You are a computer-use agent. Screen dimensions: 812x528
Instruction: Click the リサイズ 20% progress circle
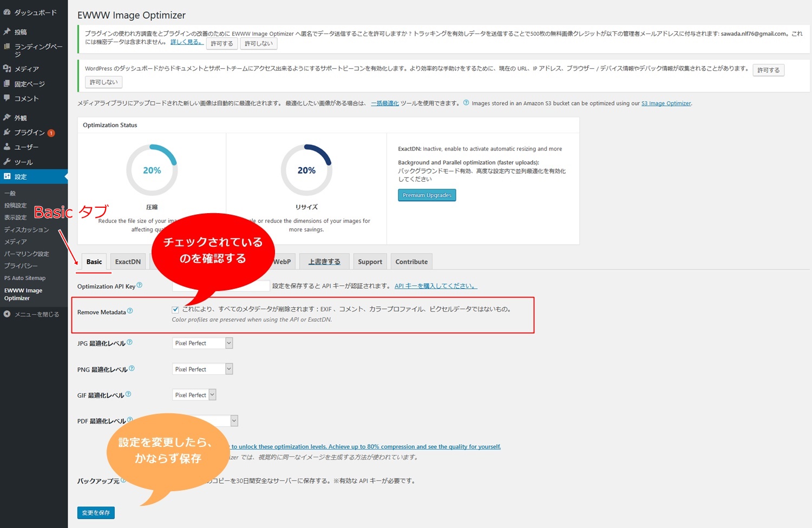point(306,170)
